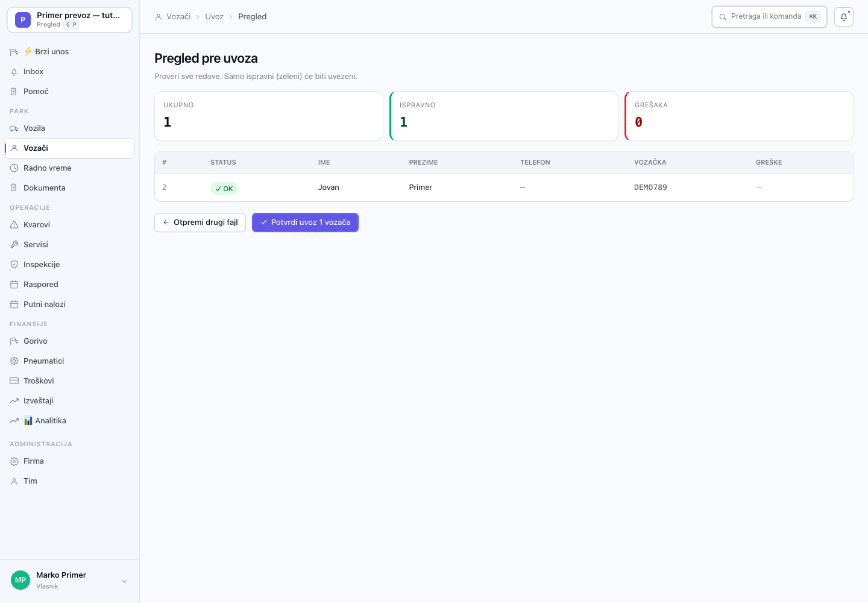Go to Uvoz breadcrumb link

point(214,17)
